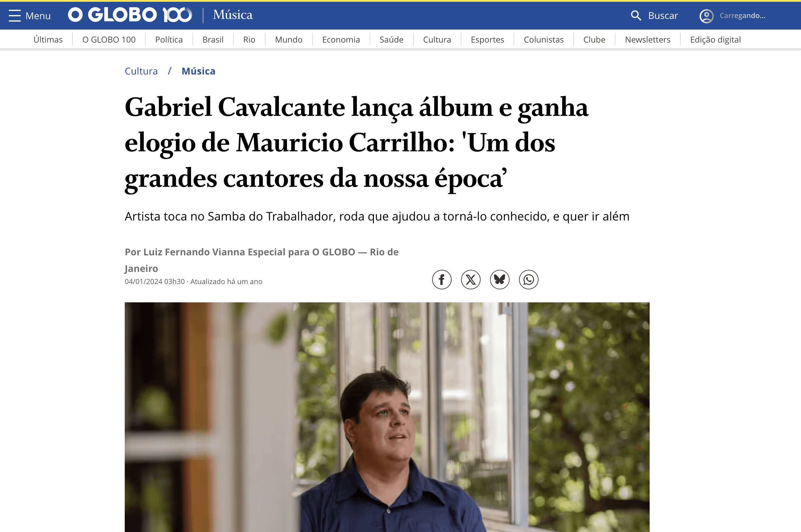Go to Política in navigation bar
801x532 pixels.
[169, 40]
